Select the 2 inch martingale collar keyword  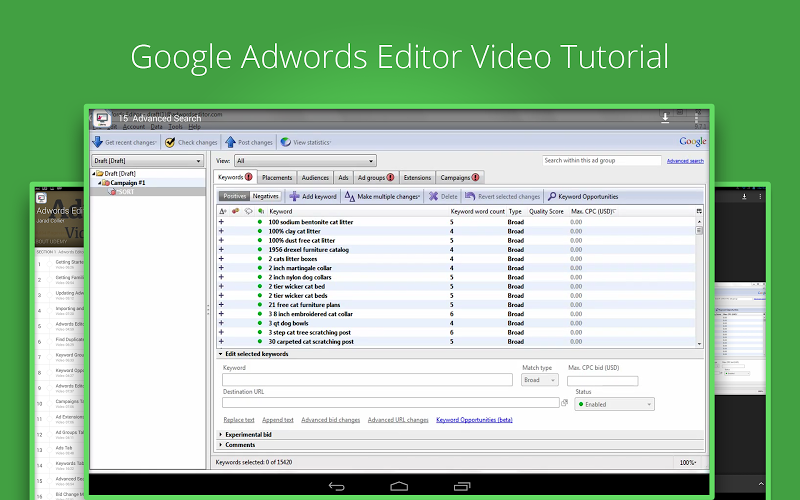(300, 268)
